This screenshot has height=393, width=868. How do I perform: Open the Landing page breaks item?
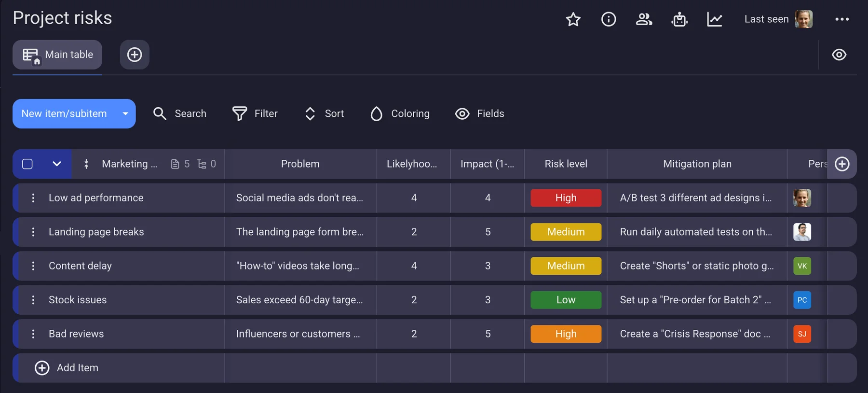point(96,232)
